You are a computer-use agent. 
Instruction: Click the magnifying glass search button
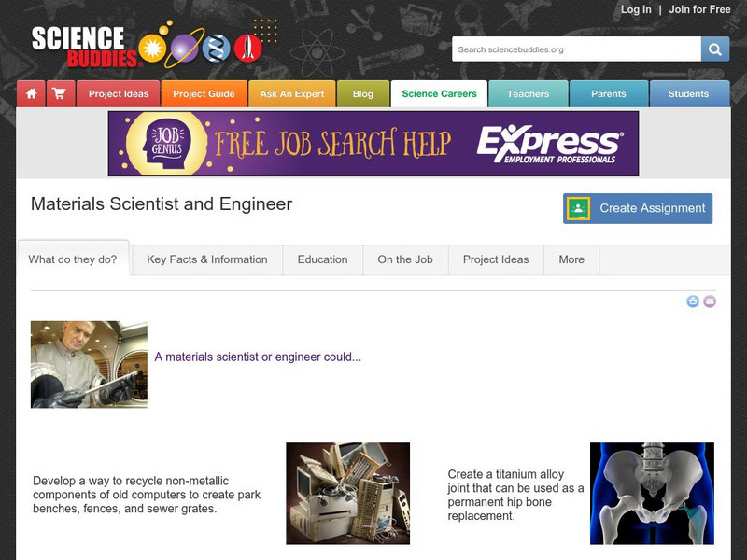tap(714, 49)
